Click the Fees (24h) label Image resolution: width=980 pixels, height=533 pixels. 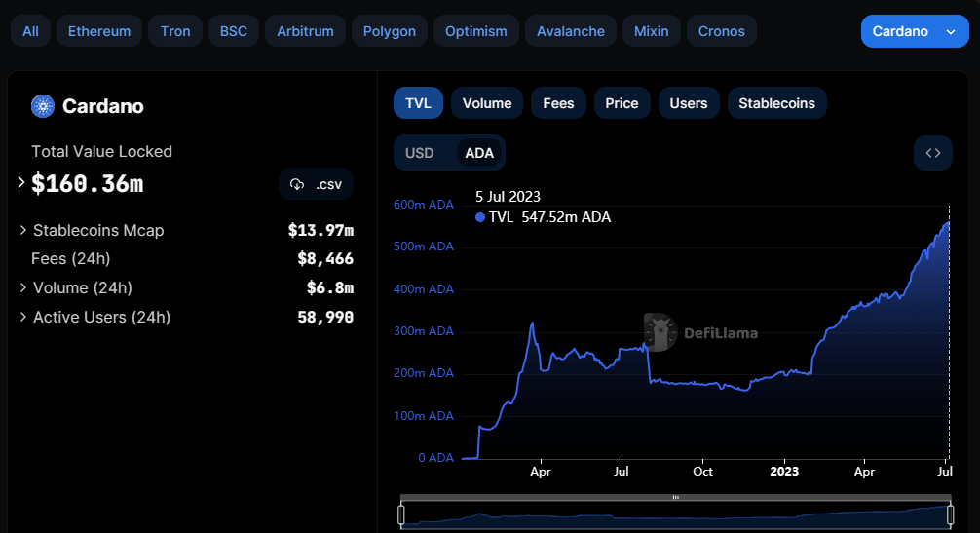click(x=70, y=258)
